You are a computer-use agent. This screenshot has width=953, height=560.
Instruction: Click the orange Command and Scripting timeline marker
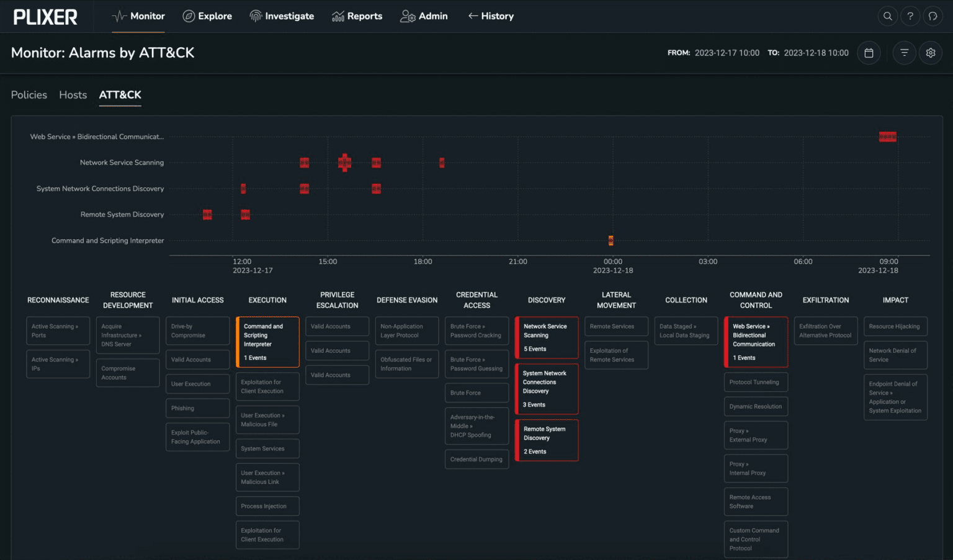611,241
